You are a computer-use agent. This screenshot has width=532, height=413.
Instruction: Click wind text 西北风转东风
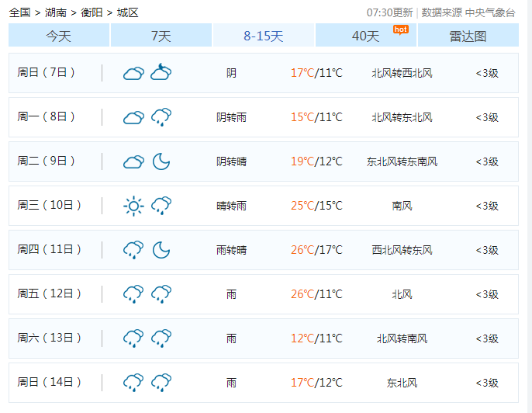pyautogui.click(x=402, y=250)
